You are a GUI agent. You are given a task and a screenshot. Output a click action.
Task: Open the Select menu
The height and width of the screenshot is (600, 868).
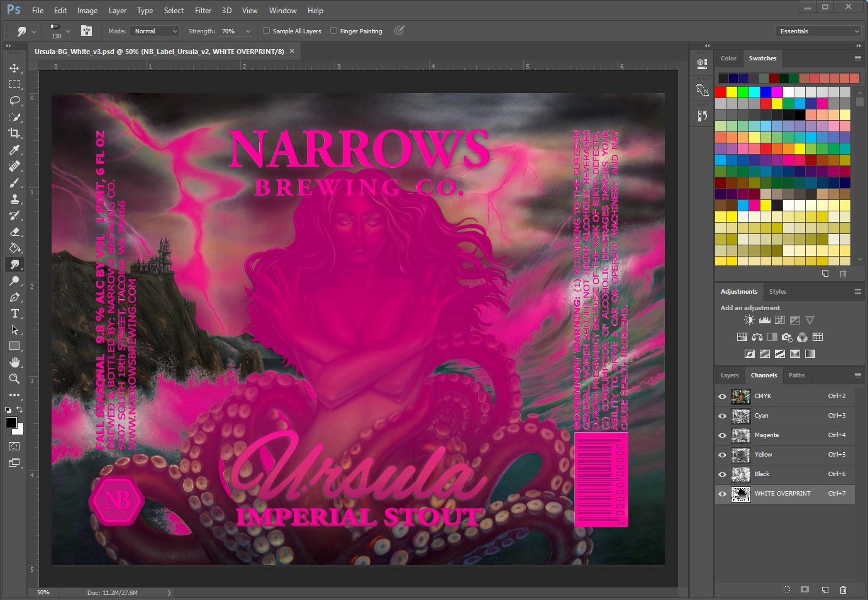174,11
